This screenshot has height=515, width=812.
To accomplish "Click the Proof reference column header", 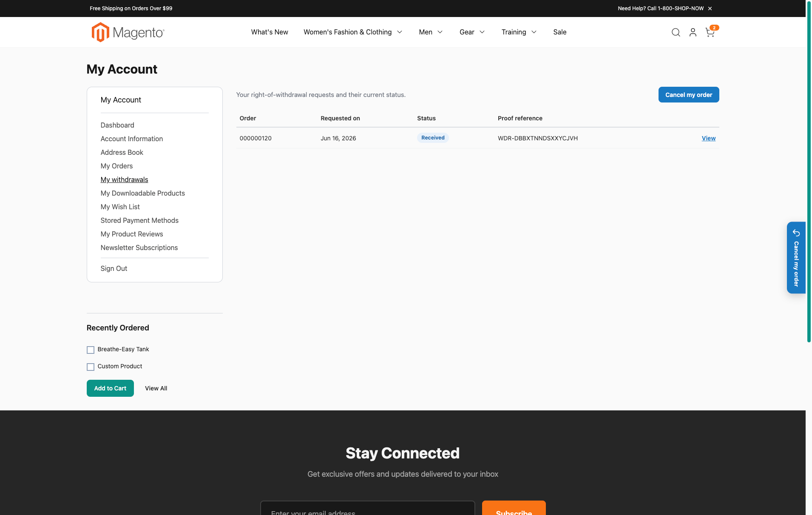I will pyautogui.click(x=520, y=118).
